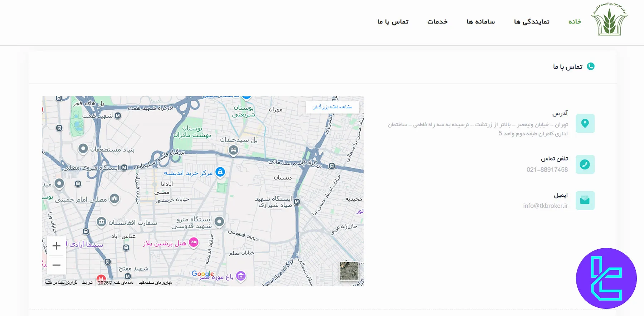Click the شهید صیاد شیرازی metro M icon
Screen dimensions: 644x316
click(297, 202)
